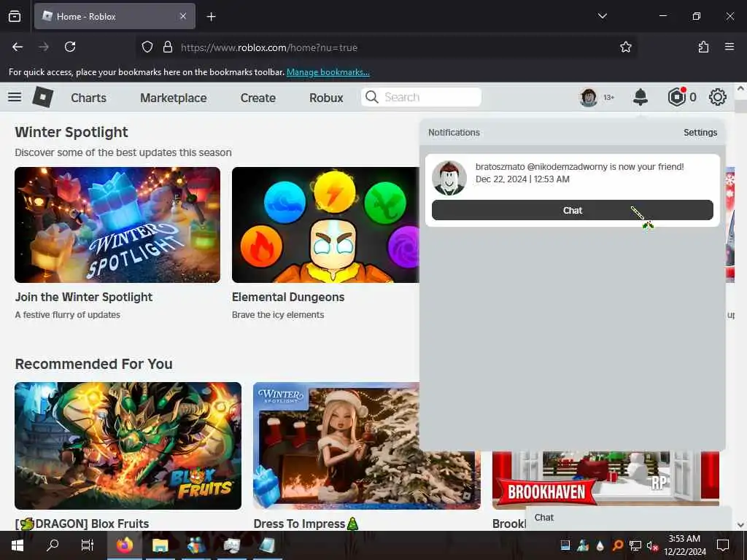The image size is (747, 560).
Task: Click the Roblox logo home icon
Action: coord(43,97)
